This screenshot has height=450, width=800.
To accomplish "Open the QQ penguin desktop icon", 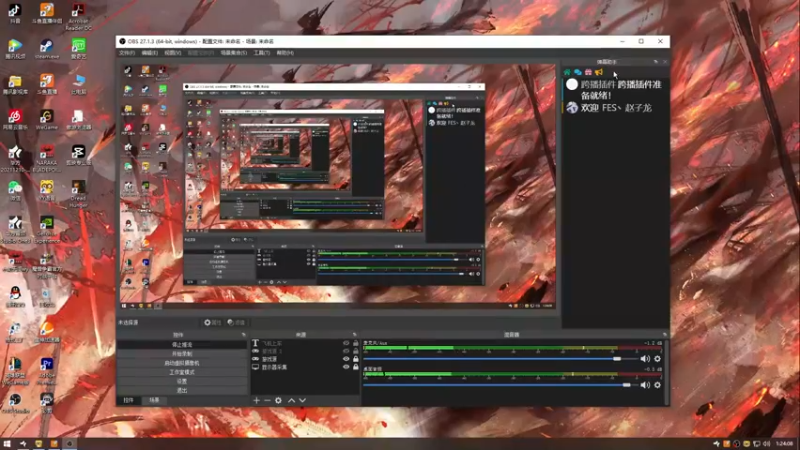I will [15, 296].
